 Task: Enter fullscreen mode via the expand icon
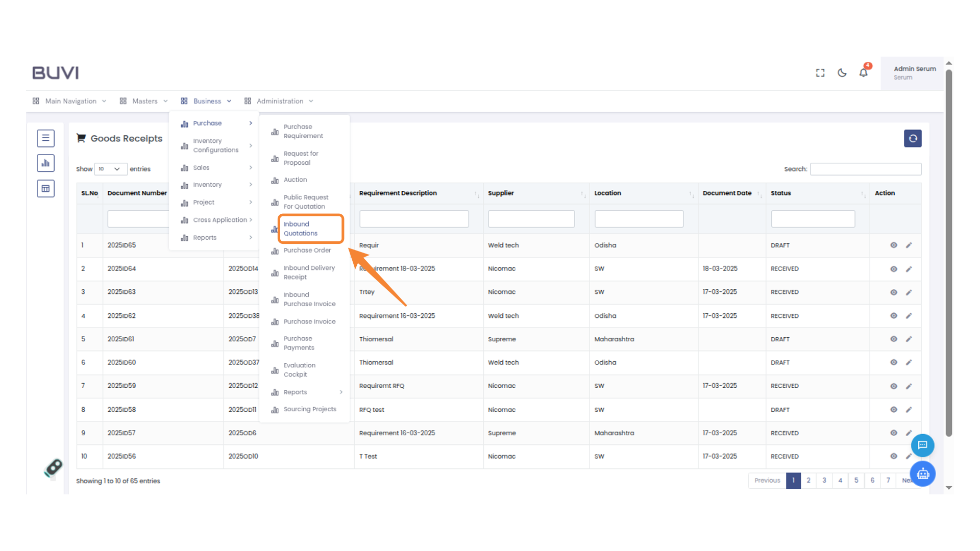820,73
